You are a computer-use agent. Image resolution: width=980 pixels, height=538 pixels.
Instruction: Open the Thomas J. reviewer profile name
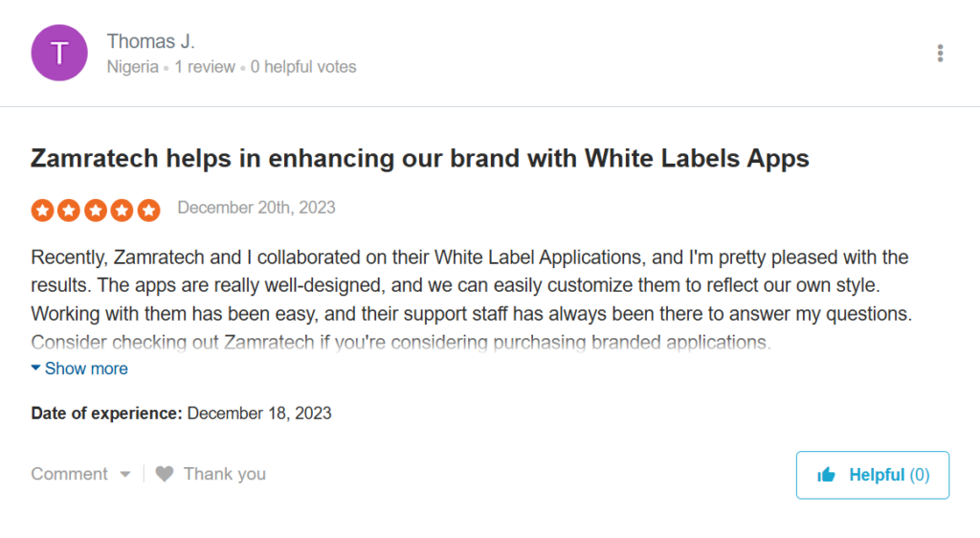point(151,41)
